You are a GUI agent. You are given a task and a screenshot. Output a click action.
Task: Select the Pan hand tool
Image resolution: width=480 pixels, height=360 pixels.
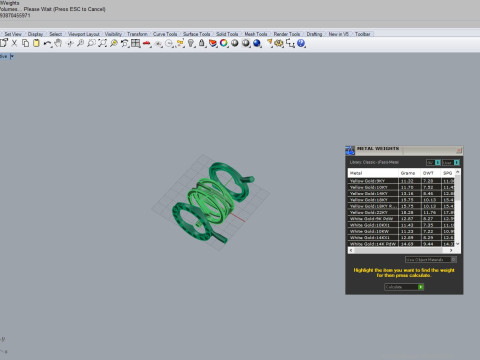pos(58,43)
